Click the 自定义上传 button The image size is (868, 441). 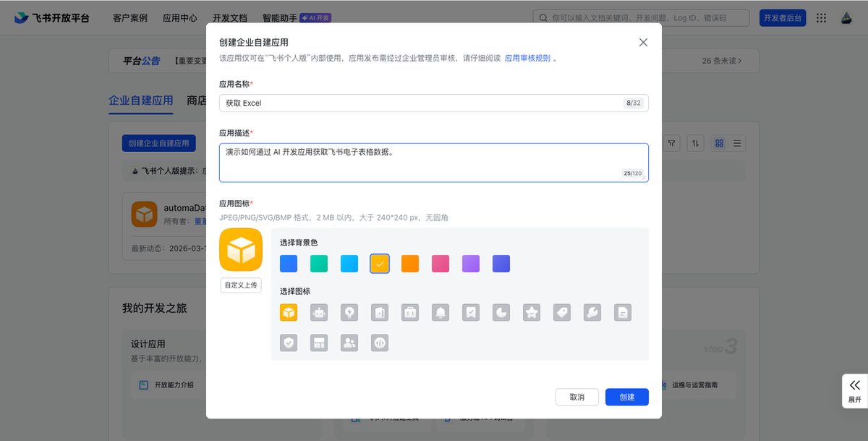[x=241, y=285]
